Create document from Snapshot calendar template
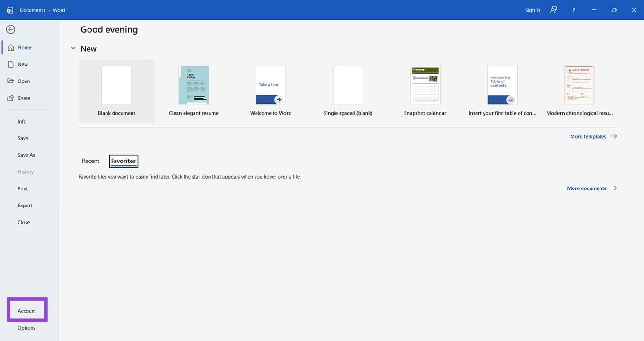Image resolution: width=644 pixels, height=341 pixels. pos(425,85)
